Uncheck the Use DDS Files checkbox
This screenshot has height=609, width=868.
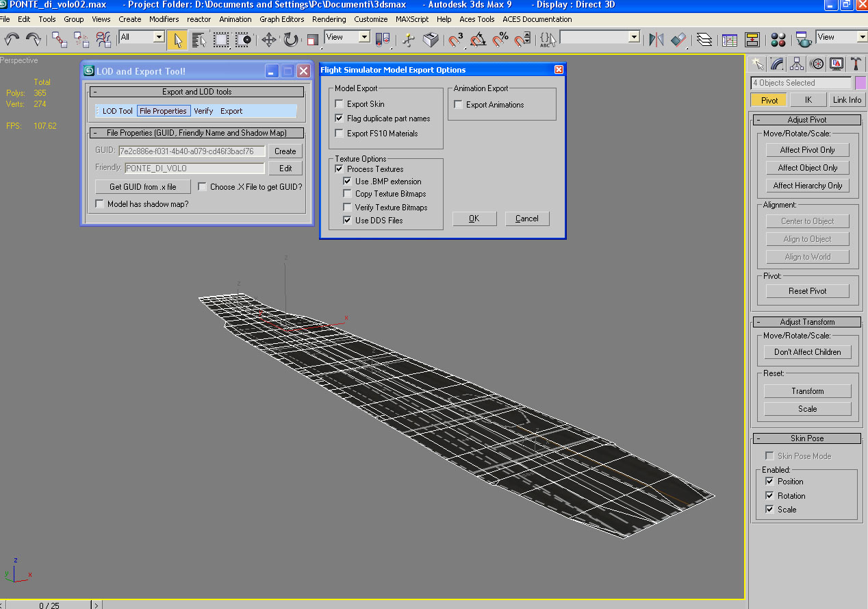[x=347, y=221]
